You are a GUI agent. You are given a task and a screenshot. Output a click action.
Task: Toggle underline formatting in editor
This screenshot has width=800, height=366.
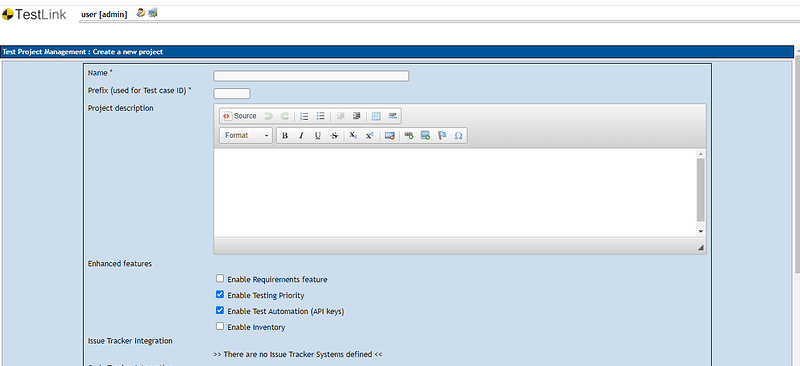tap(317, 136)
